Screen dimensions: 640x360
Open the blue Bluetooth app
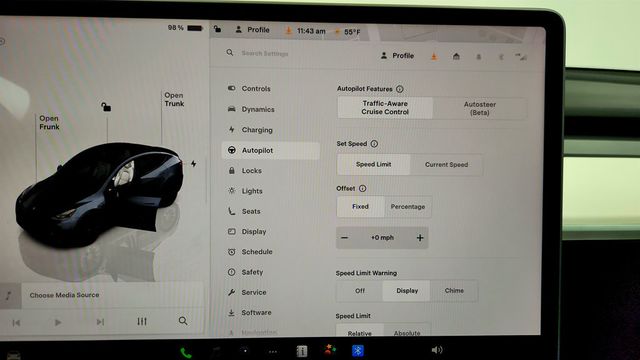358,350
